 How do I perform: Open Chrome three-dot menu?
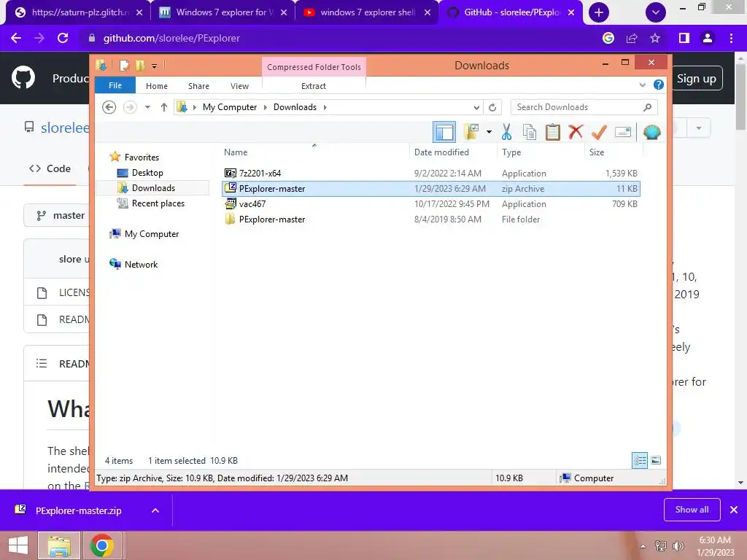coord(731,38)
